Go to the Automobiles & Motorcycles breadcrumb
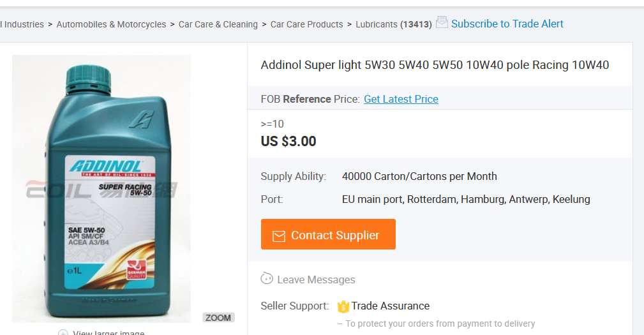The height and width of the screenshot is (335, 644). point(111,24)
